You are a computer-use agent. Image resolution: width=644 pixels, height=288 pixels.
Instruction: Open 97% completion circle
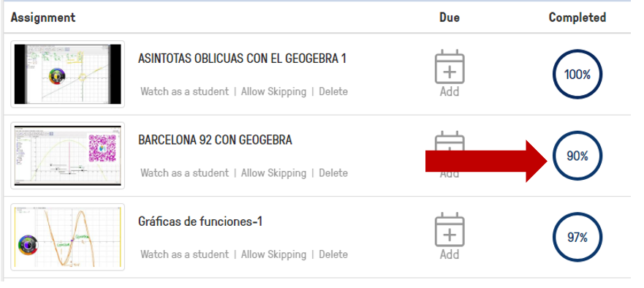[x=577, y=238]
